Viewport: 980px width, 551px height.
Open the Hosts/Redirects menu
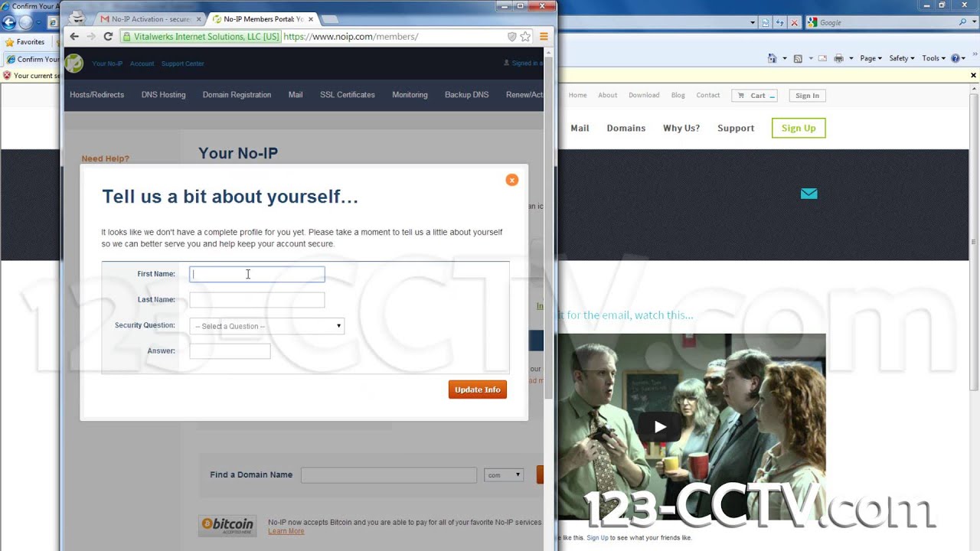[96, 95]
